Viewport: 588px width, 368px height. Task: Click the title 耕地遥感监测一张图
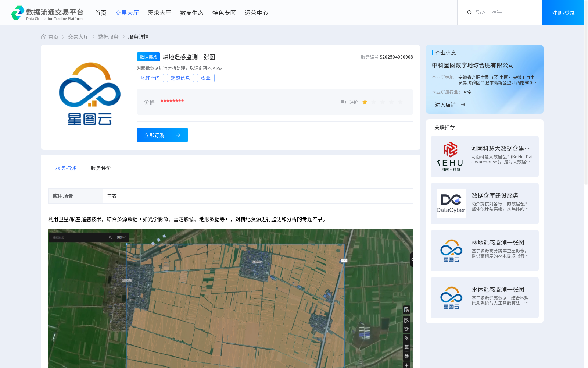189,57
